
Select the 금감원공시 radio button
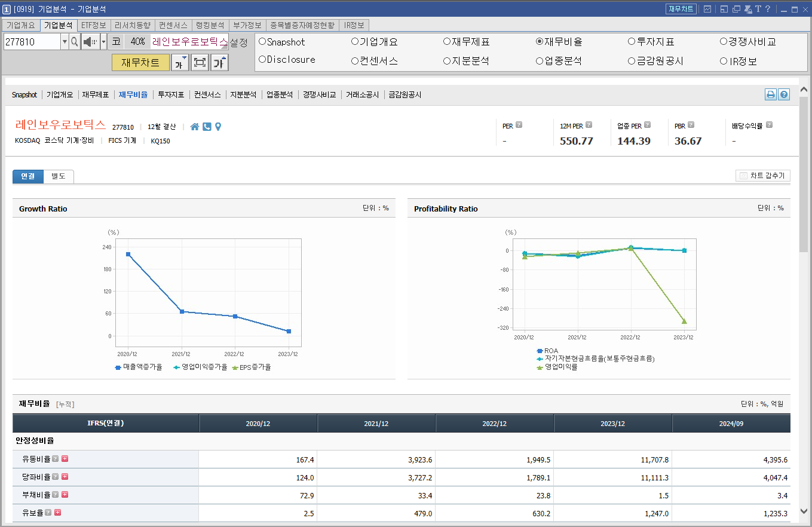pyautogui.click(x=632, y=61)
